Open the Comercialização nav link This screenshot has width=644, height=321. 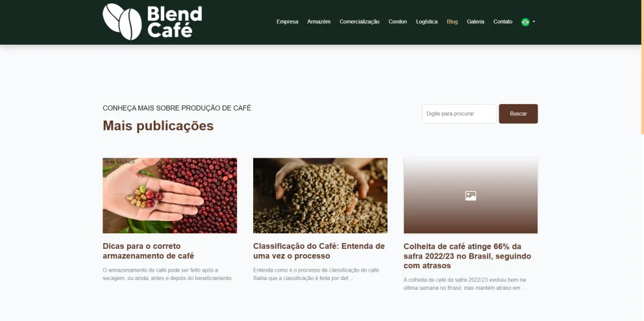tap(360, 22)
